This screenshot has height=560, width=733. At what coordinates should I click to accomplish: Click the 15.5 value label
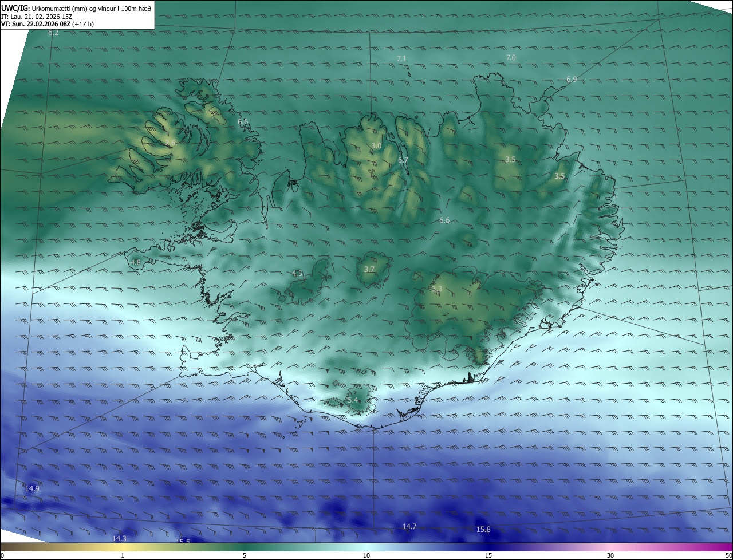pos(183,541)
